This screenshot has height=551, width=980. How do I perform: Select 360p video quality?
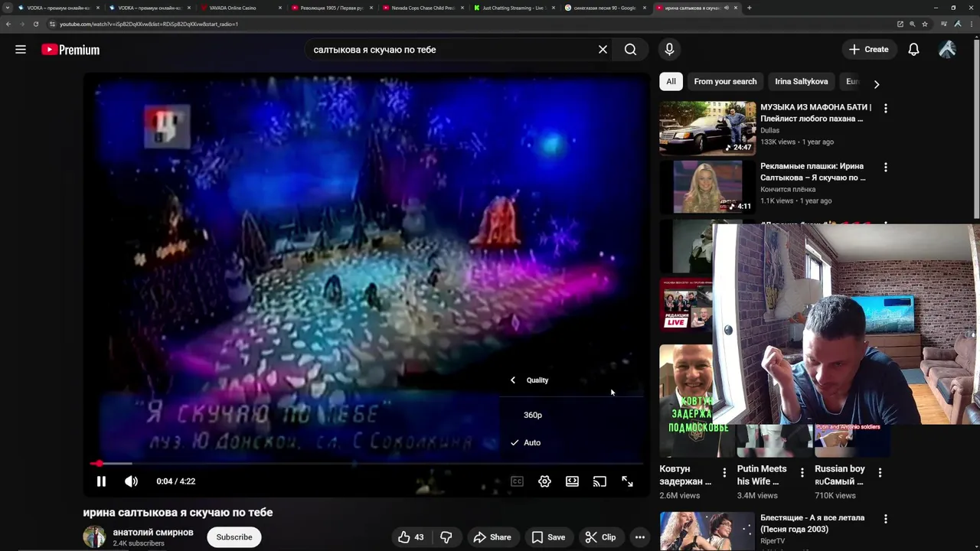(571, 415)
